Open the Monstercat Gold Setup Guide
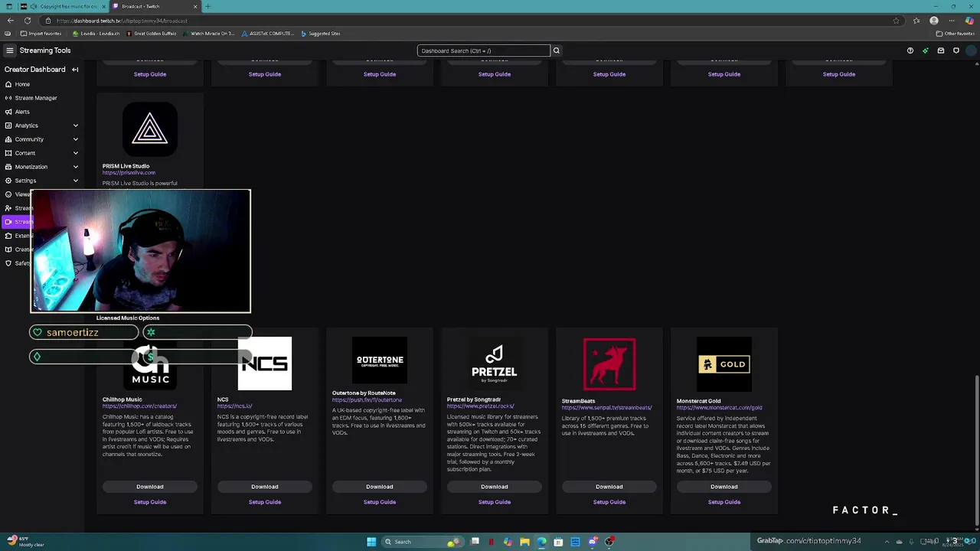980x551 pixels. click(724, 502)
